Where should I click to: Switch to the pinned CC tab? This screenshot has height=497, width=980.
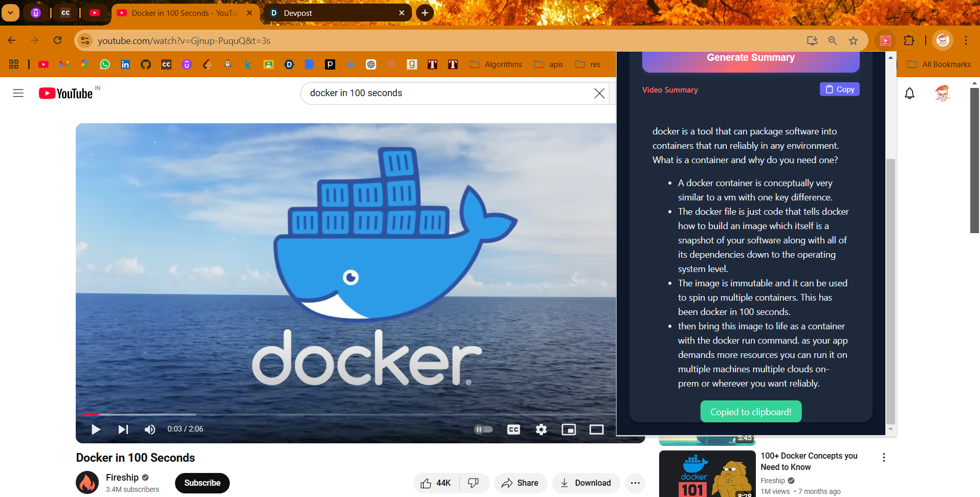click(66, 13)
